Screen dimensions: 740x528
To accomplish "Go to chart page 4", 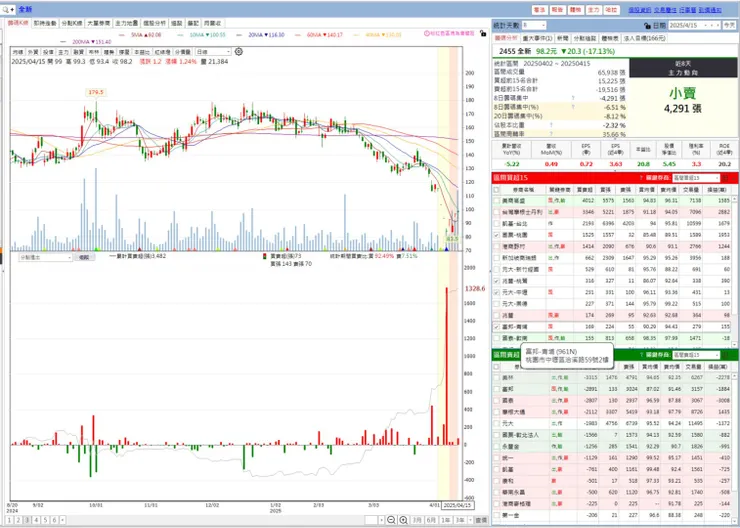I will (x=36, y=520).
